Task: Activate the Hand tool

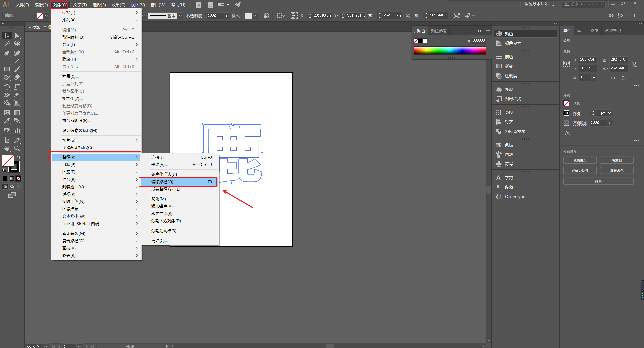Action: (7, 148)
